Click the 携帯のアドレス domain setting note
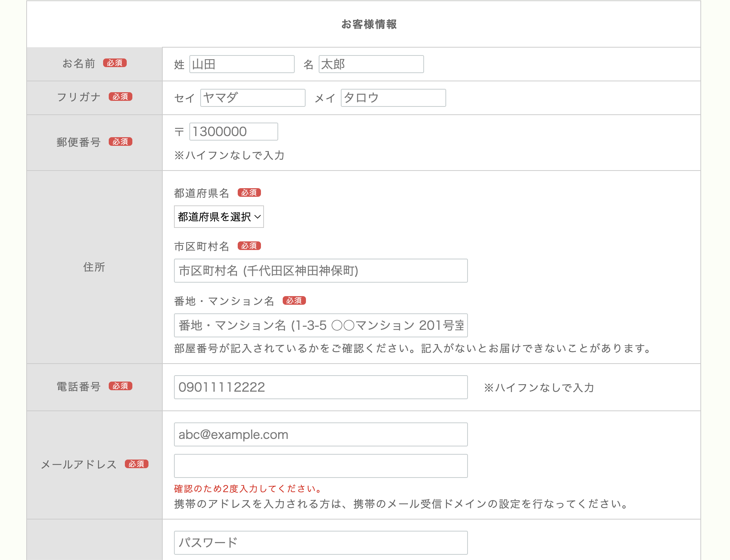The height and width of the screenshot is (560, 730). (x=401, y=504)
